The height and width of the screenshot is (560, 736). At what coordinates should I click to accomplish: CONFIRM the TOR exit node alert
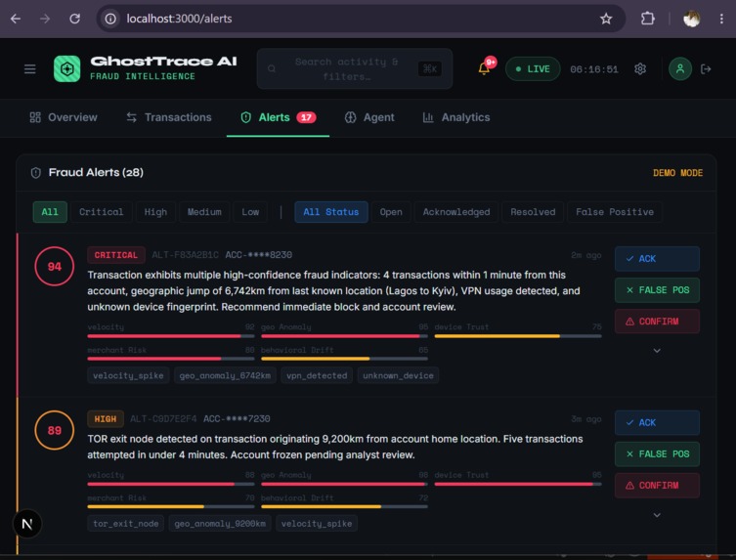click(657, 486)
